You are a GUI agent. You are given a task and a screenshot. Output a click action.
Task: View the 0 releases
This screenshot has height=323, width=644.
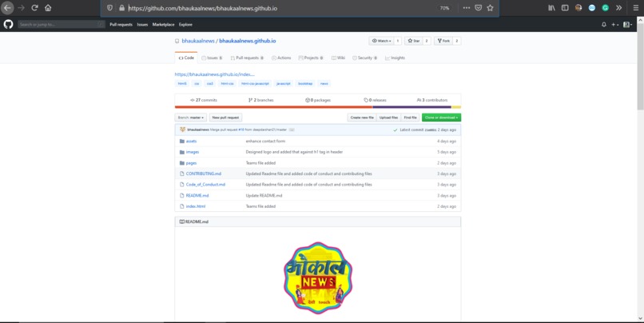375,100
